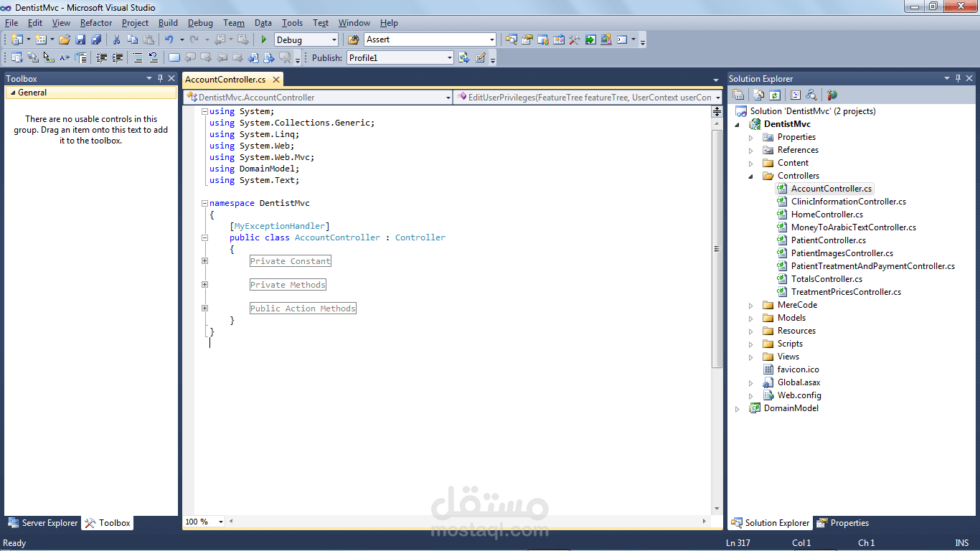980x551 pixels.
Task: Click the Decrease Indent icon
Action: [100, 57]
